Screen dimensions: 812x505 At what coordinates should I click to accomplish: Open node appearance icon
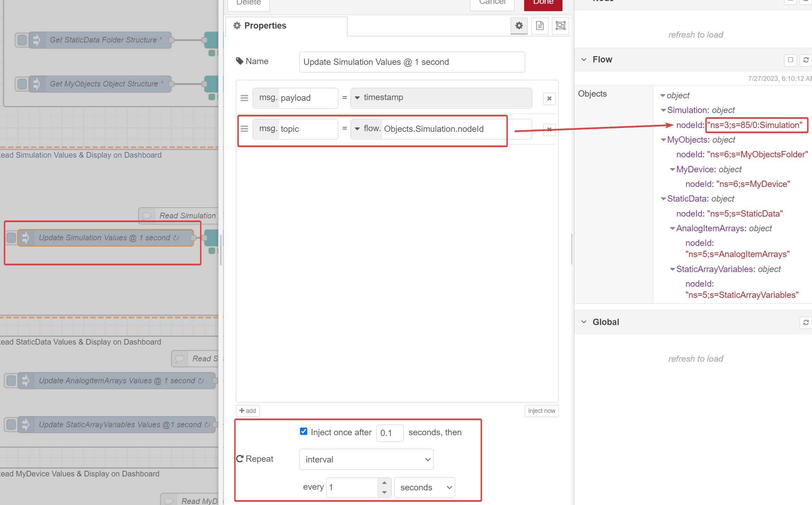pyautogui.click(x=560, y=26)
